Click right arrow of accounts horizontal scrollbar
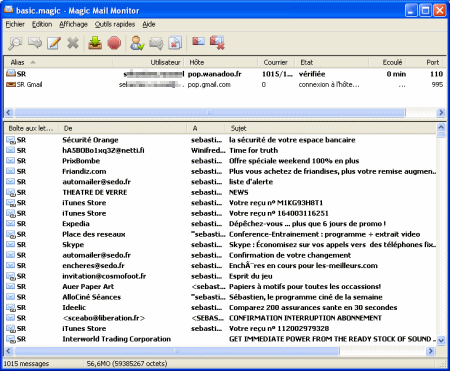Viewport: 450px width, 371px height. click(441, 112)
